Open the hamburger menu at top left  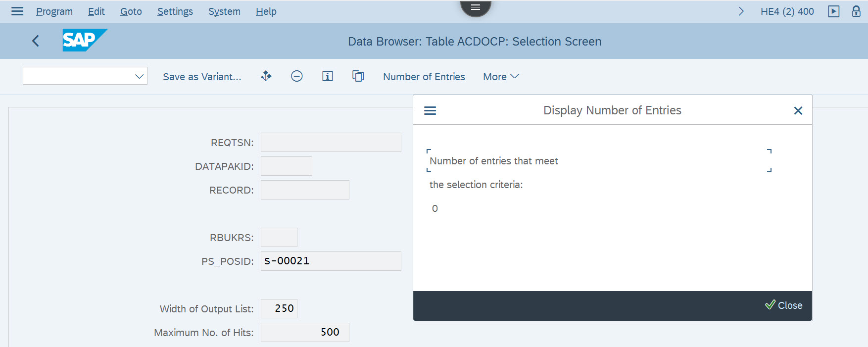coord(17,11)
